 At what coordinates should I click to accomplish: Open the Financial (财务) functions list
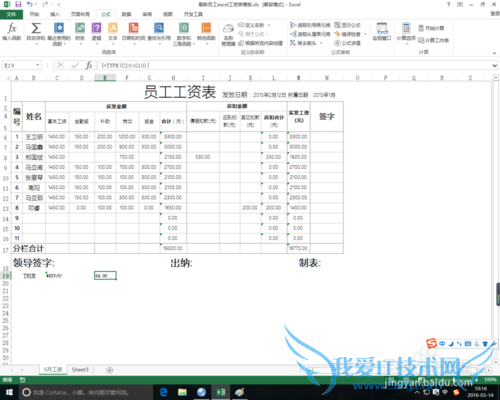pyautogui.click(x=80, y=33)
